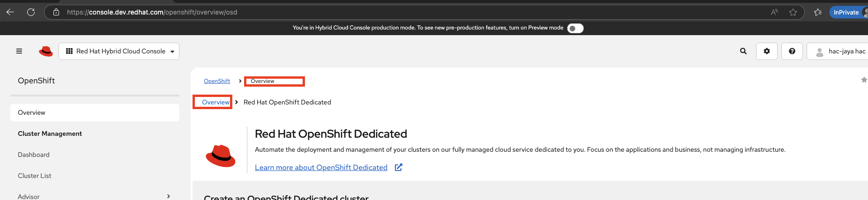The width and height of the screenshot is (868, 200).
Task: Click the OpenShift breadcrumb link
Action: (x=217, y=81)
